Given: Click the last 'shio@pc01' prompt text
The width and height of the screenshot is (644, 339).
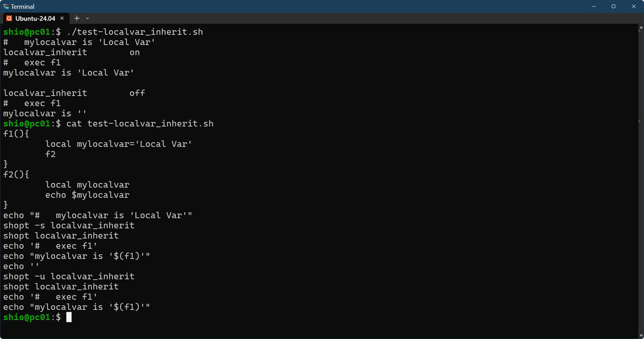Looking at the screenshot, I should pos(27,318).
